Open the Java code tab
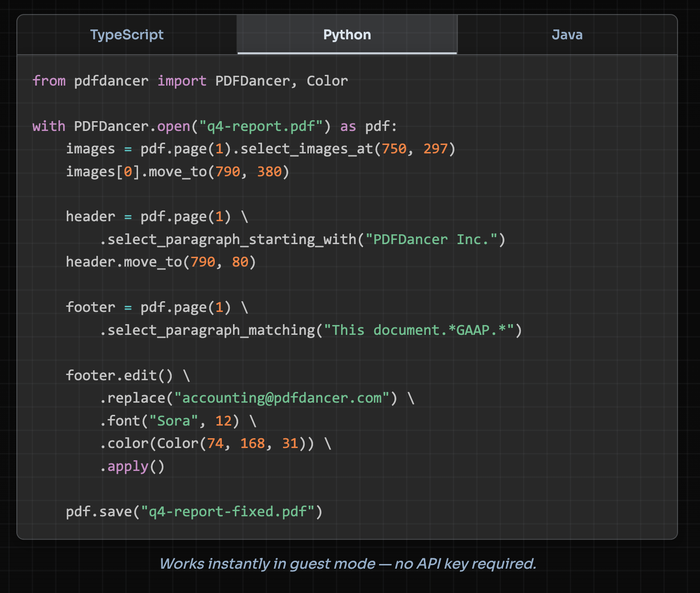The image size is (700, 593). coord(567,35)
